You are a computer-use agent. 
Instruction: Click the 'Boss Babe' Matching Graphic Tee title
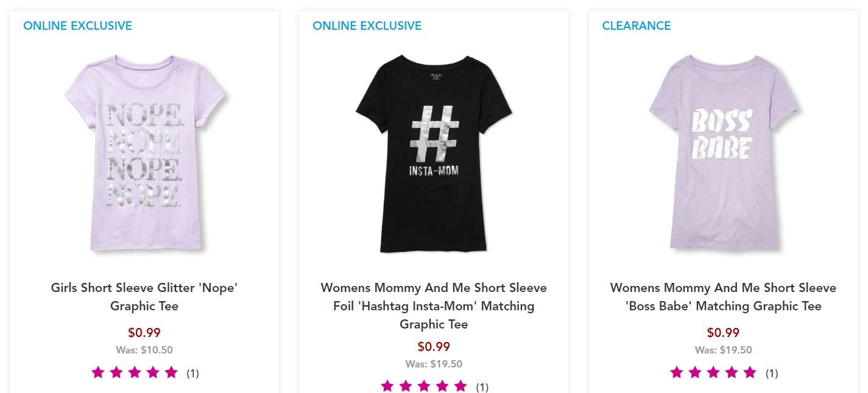(x=723, y=296)
